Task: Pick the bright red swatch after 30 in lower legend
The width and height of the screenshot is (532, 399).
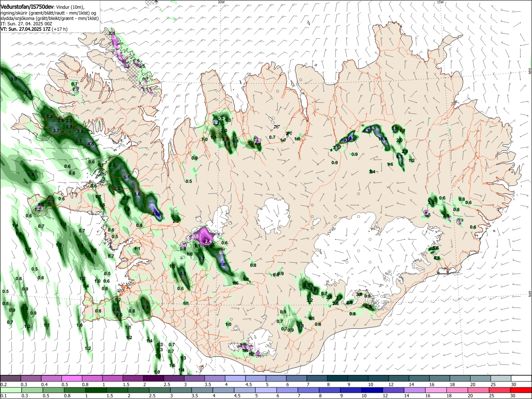Action: [521, 390]
